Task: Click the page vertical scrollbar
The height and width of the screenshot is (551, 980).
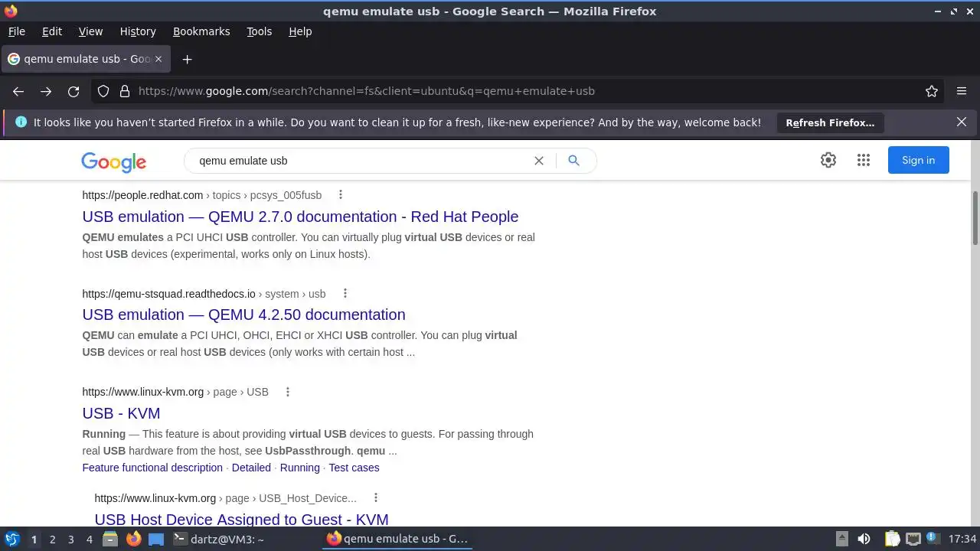Action: (975, 218)
